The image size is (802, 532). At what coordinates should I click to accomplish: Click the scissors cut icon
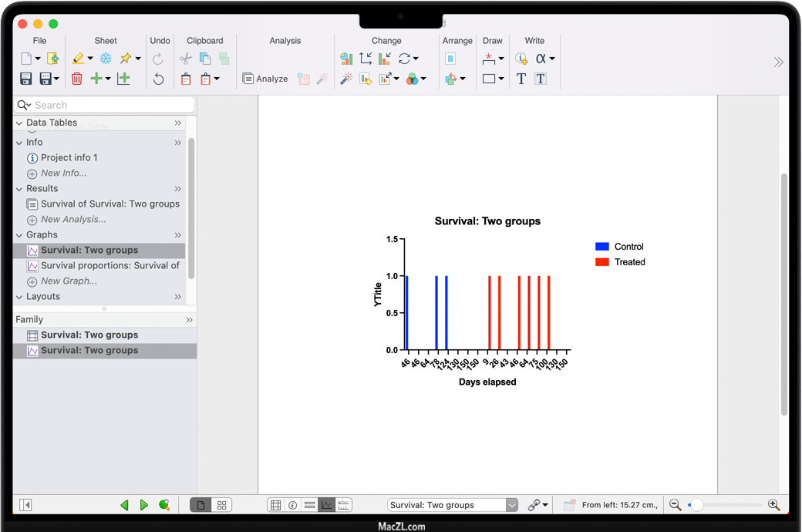click(x=185, y=59)
